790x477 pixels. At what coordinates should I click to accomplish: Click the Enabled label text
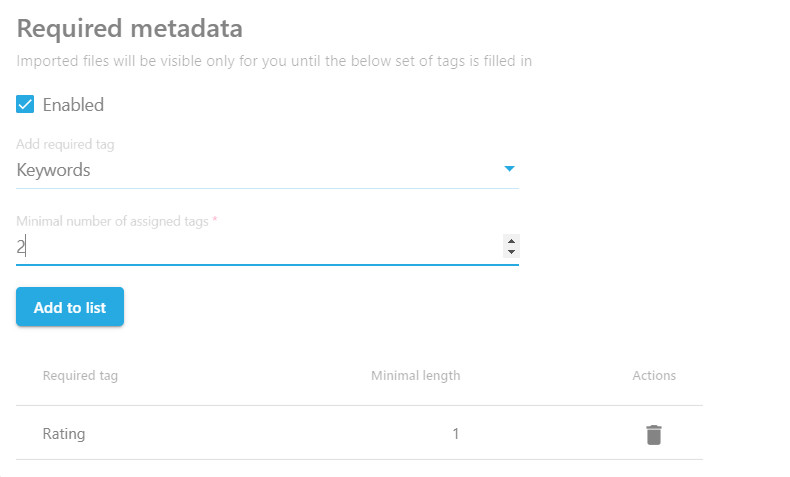pyautogui.click(x=73, y=105)
